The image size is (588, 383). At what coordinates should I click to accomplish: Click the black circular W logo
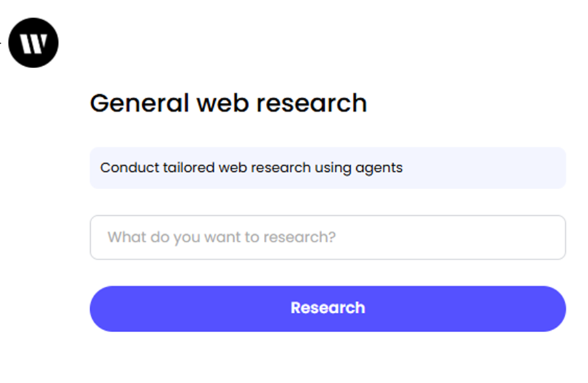click(x=33, y=43)
